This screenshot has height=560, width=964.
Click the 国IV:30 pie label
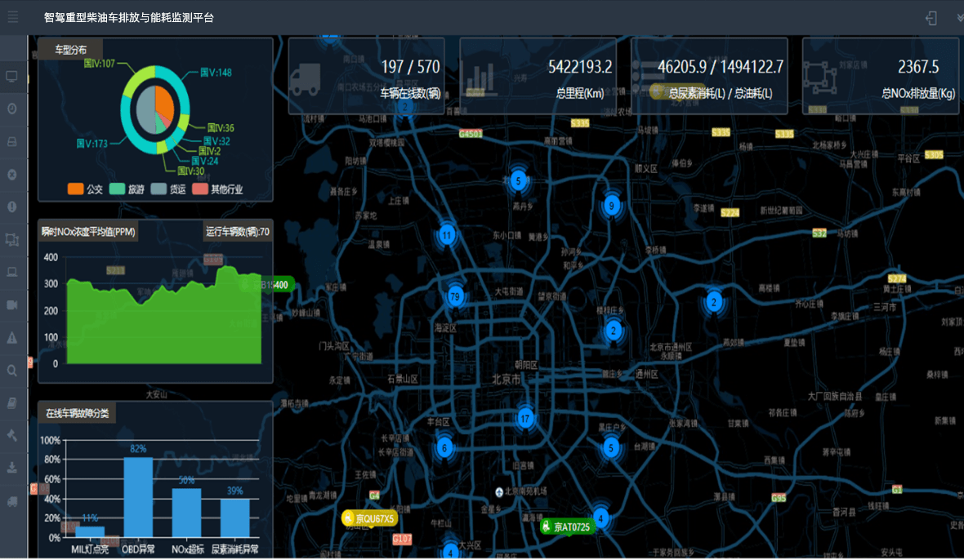point(190,171)
